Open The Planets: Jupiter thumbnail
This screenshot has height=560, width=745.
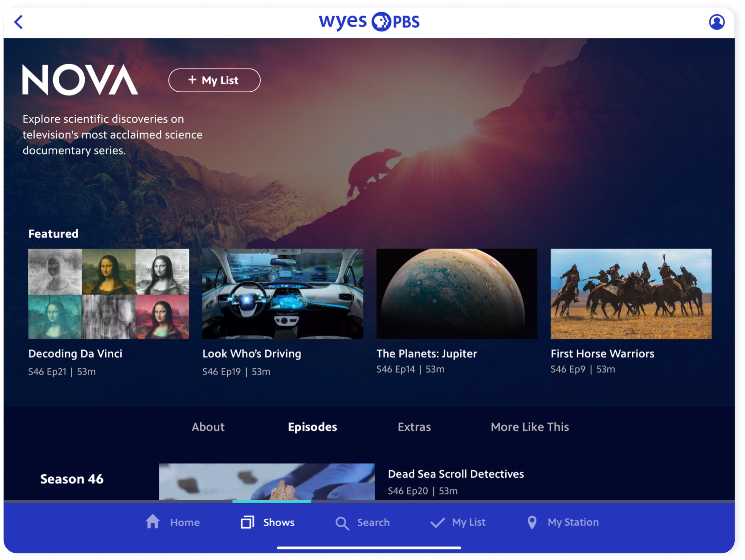tap(457, 294)
